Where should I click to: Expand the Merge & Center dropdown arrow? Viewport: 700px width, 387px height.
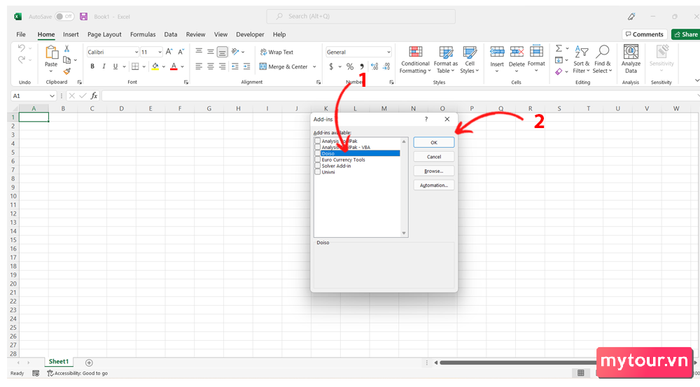point(314,67)
